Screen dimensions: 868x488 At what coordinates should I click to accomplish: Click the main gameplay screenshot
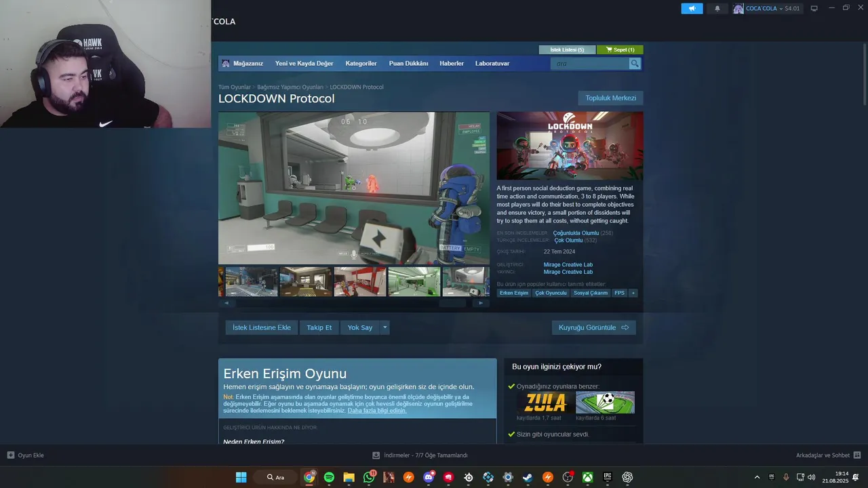353,188
